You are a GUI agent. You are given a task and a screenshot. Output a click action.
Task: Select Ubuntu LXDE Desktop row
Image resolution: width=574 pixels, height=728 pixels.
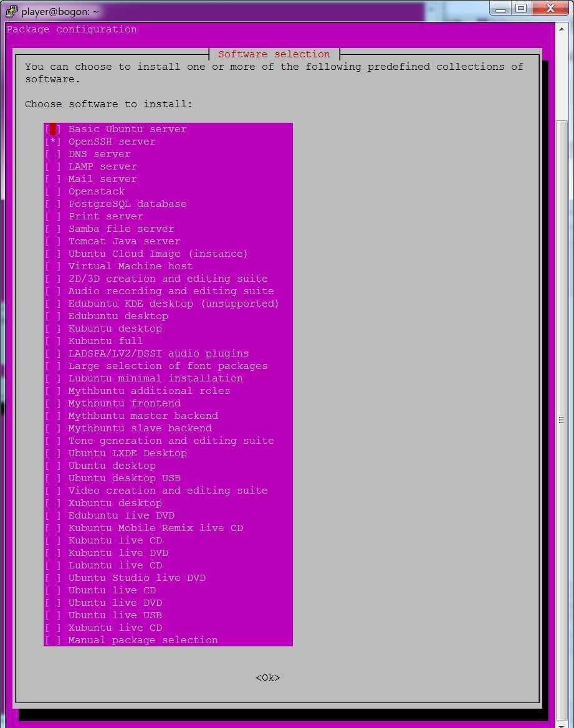(x=168, y=453)
